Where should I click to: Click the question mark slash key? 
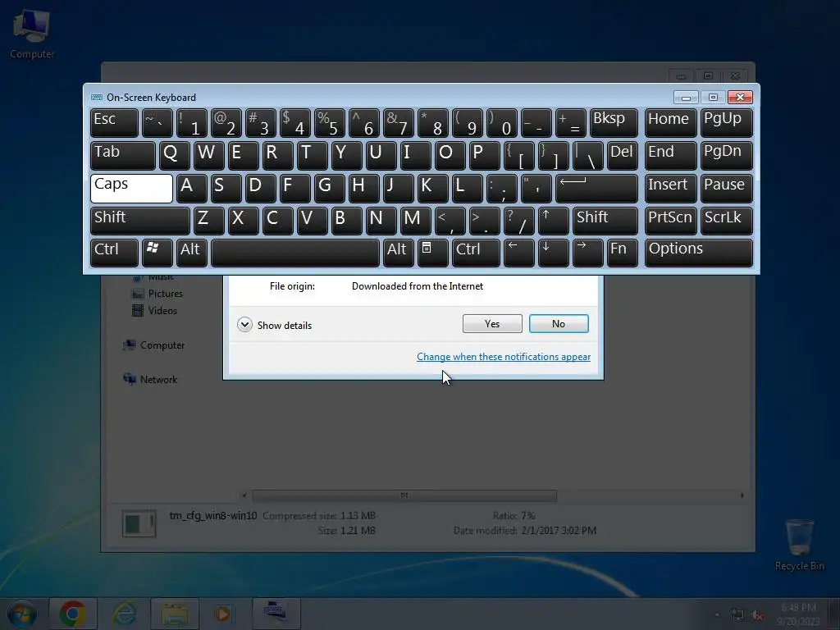click(x=519, y=221)
